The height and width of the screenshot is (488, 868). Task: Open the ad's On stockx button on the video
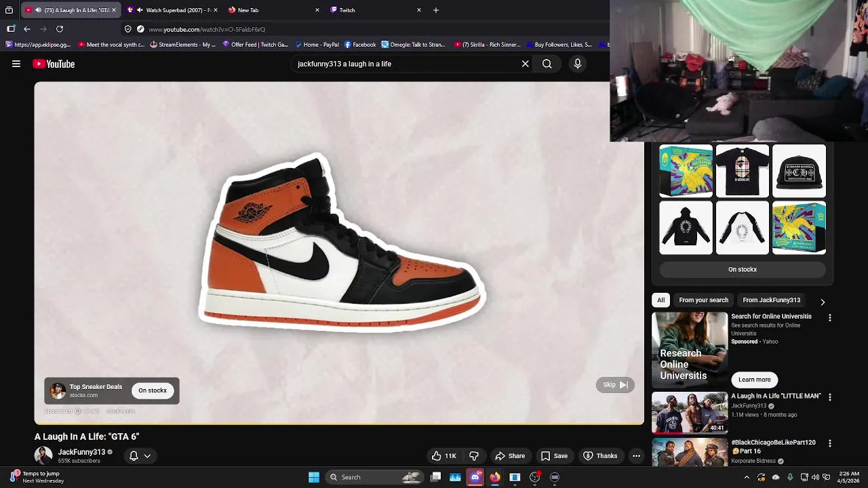pos(153,390)
